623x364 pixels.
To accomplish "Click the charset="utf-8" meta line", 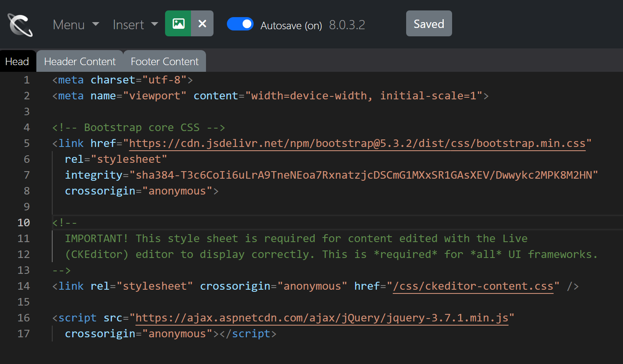I will [122, 80].
